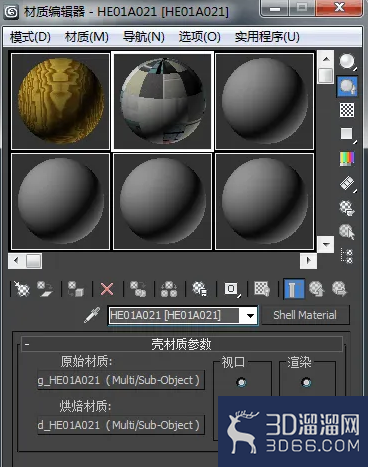Click the Put to Library icon
This screenshot has width=368, height=467.
pyautogui.click(x=199, y=289)
